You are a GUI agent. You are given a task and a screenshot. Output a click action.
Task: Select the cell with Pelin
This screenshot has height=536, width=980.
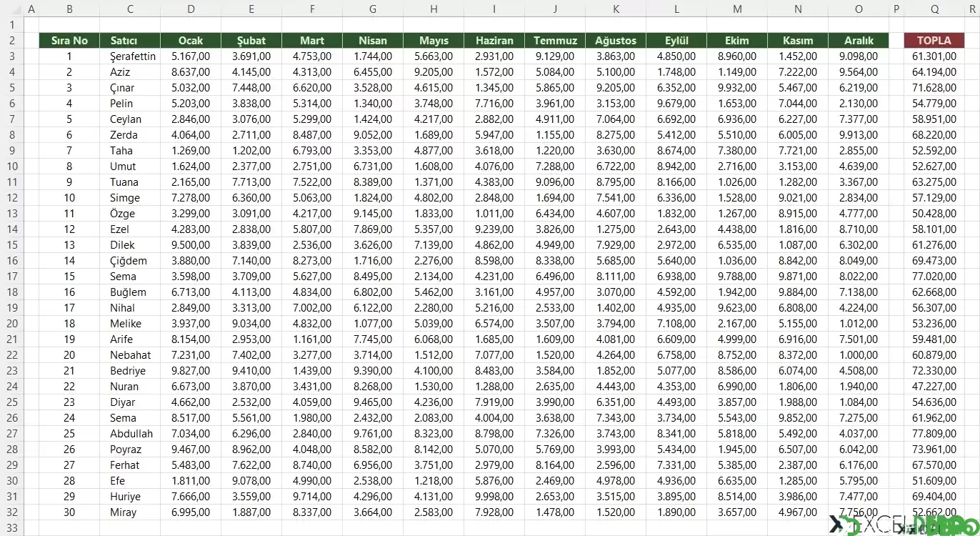point(130,104)
